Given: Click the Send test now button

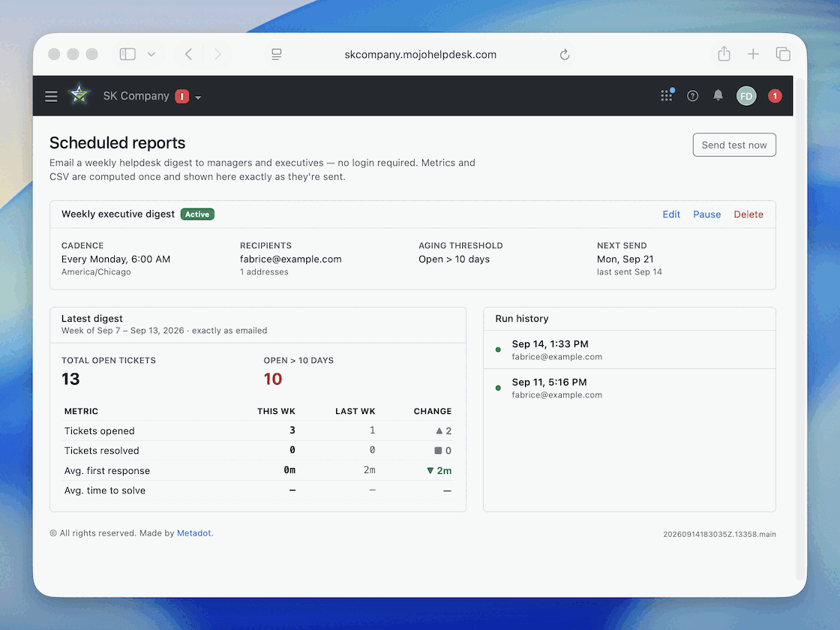Looking at the screenshot, I should (x=734, y=145).
